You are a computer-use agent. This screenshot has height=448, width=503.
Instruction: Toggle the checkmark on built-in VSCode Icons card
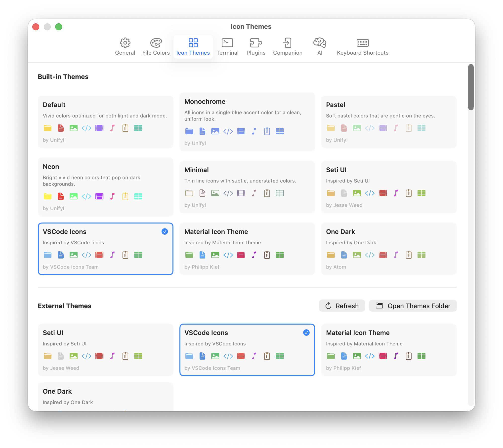click(x=165, y=231)
